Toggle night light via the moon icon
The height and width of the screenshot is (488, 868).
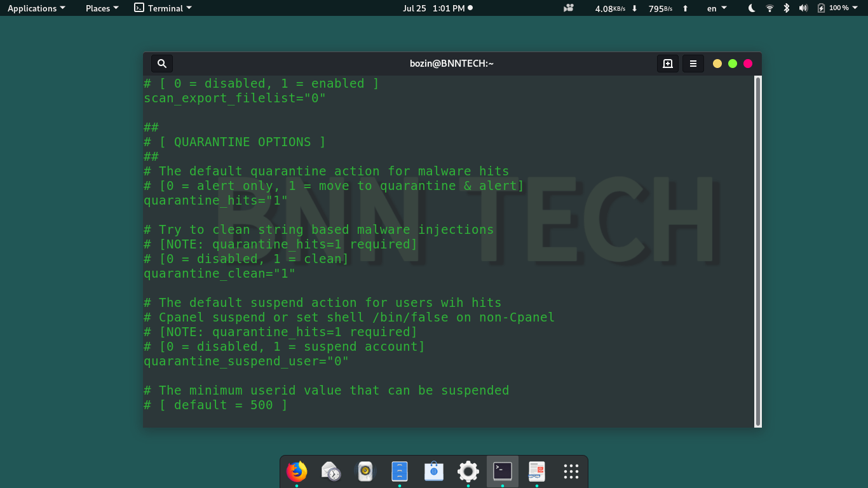[752, 8]
